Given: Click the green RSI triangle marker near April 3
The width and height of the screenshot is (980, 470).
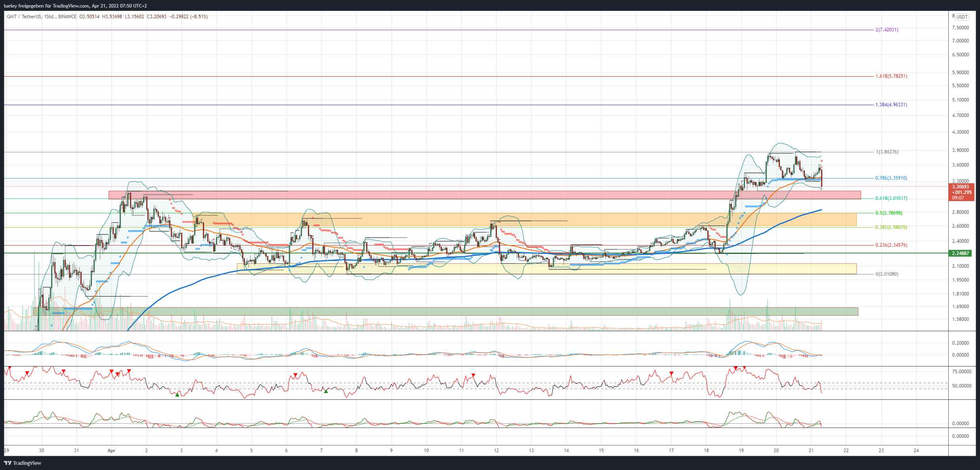Looking at the screenshot, I should (178, 395).
